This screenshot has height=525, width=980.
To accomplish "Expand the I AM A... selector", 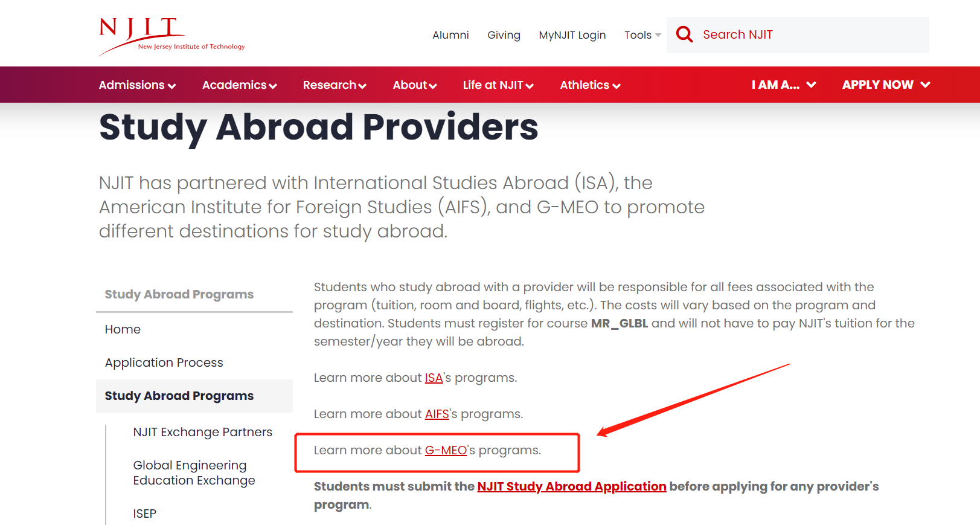I will [x=784, y=85].
